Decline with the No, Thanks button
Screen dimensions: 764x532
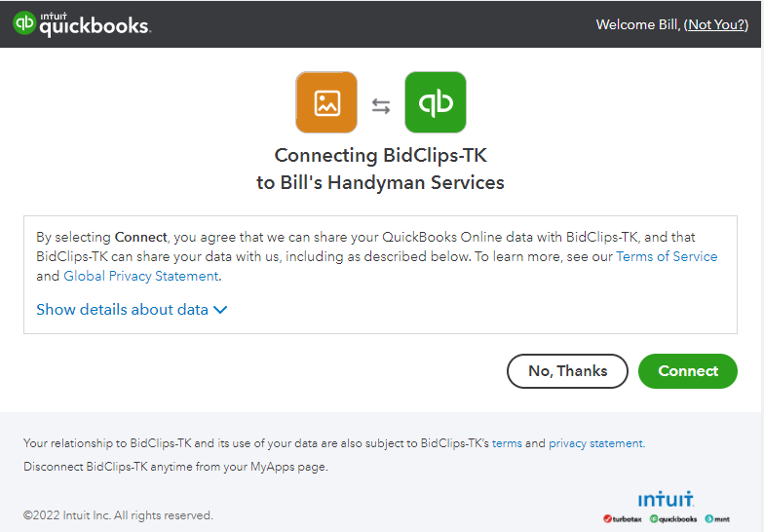pos(567,371)
